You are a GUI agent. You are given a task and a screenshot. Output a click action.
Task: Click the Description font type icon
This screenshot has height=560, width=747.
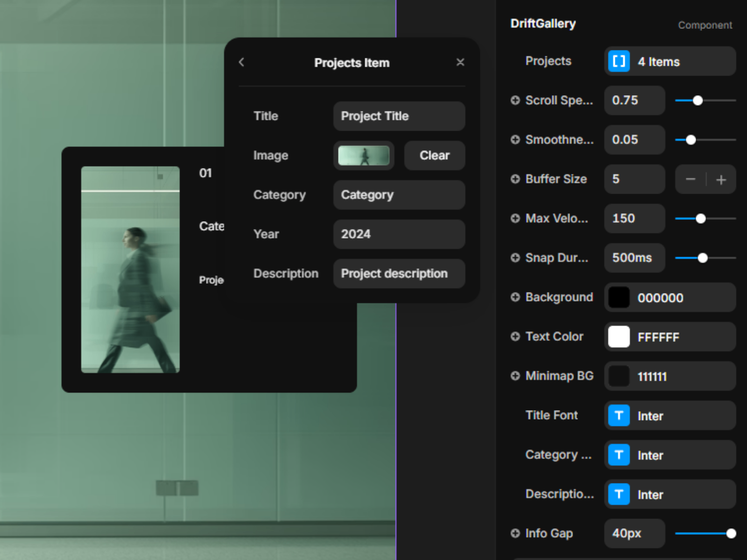[619, 494]
